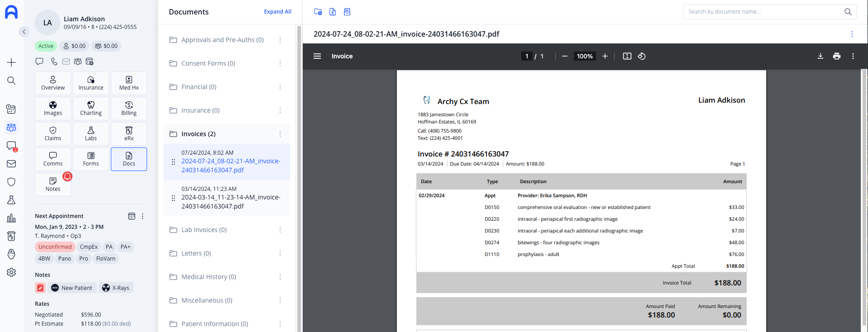Image resolution: width=868 pixels, height=332 pixels.
Task: Open the Charting tab
Action: (91, 109)
